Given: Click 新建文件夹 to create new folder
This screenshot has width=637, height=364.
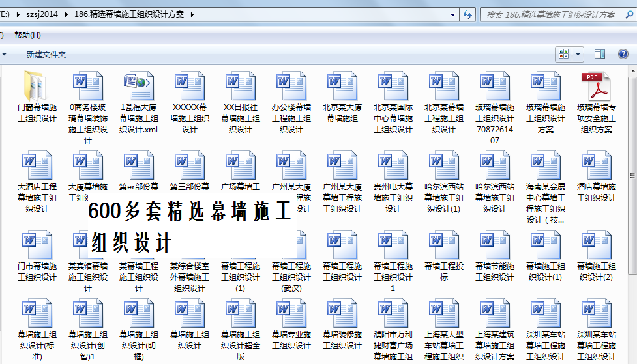Looking at the screenshot, I should pyautogui.click(x=46, y=55).
